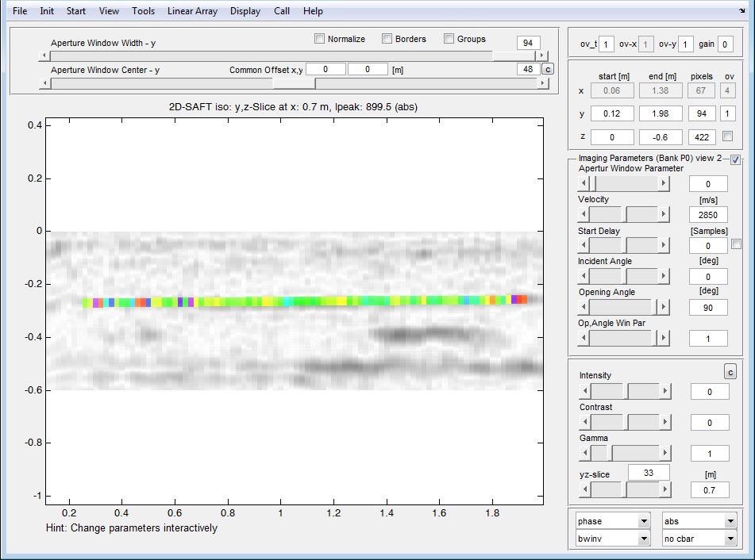The image size is (755, 560).
Task: Move yz-slice back with left arrow
Action: point(585,489)
